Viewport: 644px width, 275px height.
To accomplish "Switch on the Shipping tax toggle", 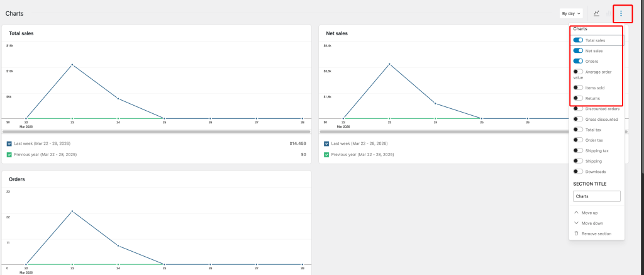I will click(x=578, y=150).
